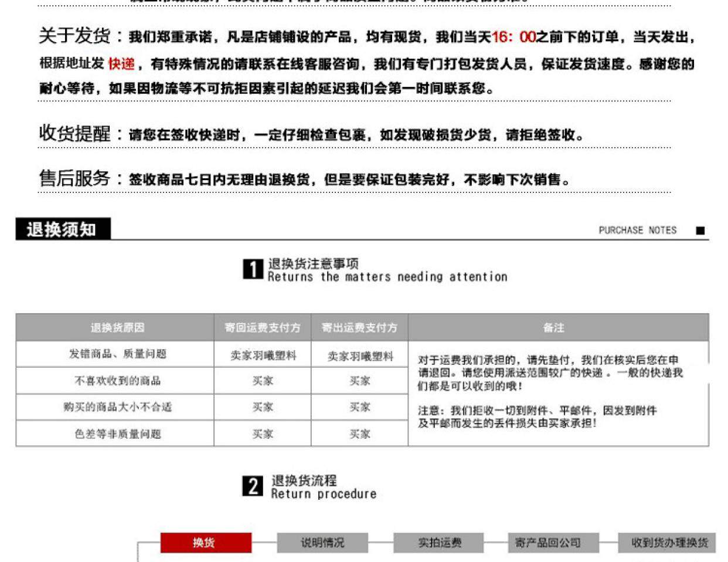Click 买家 under 寄回运费支付方 in 购买的商品大小不合适 row
This screenshot has height=562, width=728.
(263, 407)
